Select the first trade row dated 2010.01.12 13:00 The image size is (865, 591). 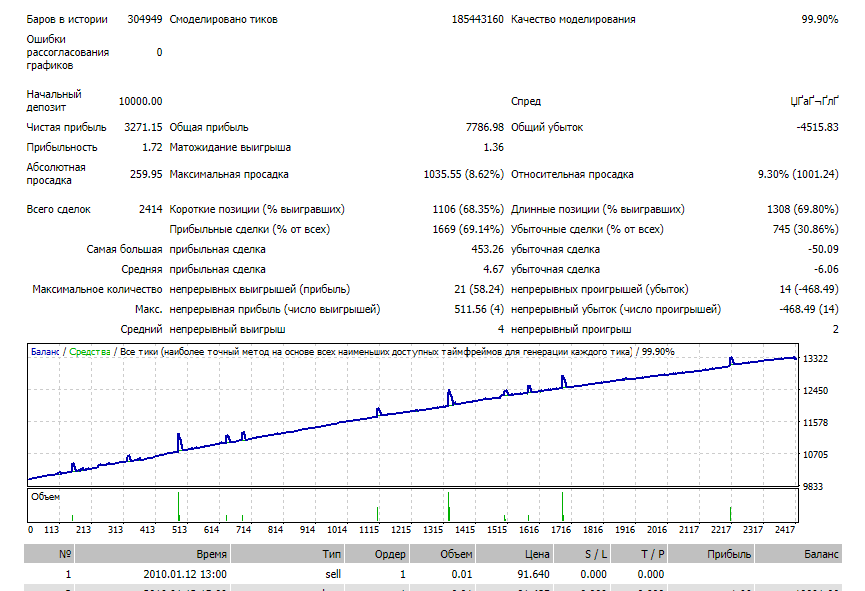[x=433, y=574]
